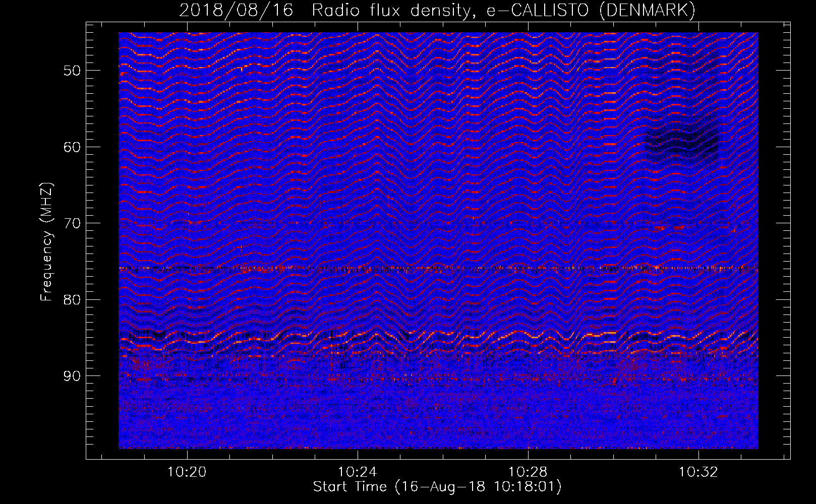Click the 50 frequency tick label
Screen dimensions: 816x504
point(72,71)
